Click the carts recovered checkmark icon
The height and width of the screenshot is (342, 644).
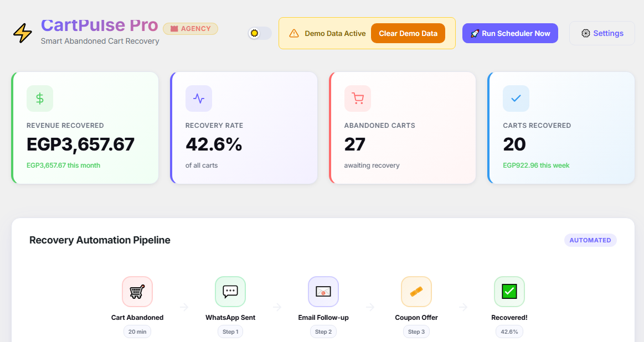pyautogui.click(x=516, y=99)
